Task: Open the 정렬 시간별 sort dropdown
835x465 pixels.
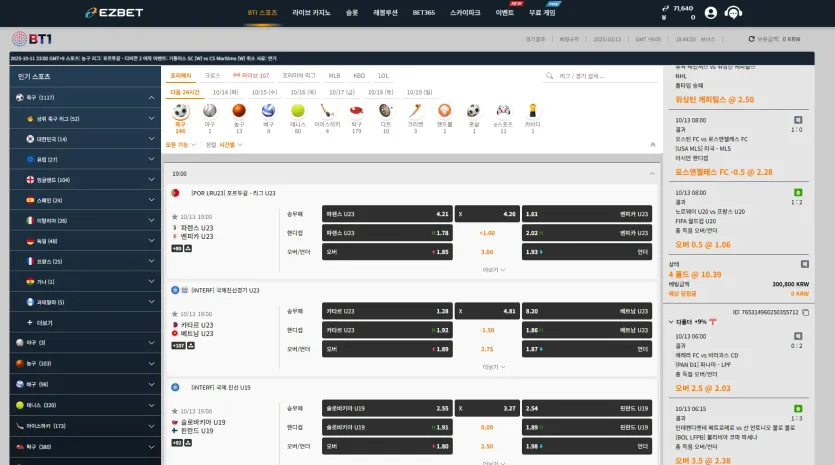Action: pos(224,145)
